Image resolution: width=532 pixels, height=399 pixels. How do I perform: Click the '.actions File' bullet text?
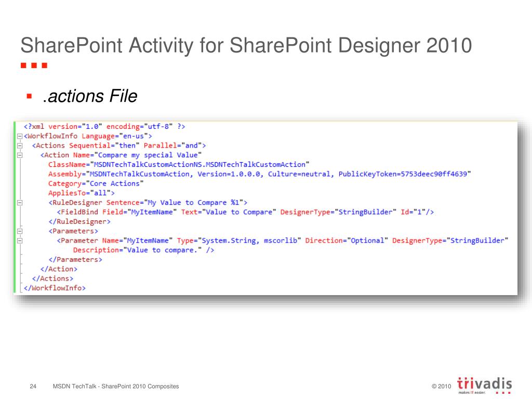90,96
